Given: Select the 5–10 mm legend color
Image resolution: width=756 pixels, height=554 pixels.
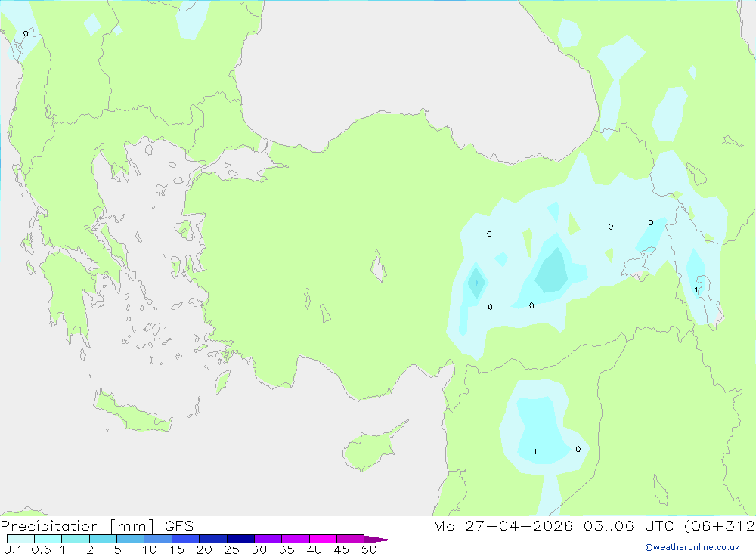Looking at the screenshot, I should [130, 539].
